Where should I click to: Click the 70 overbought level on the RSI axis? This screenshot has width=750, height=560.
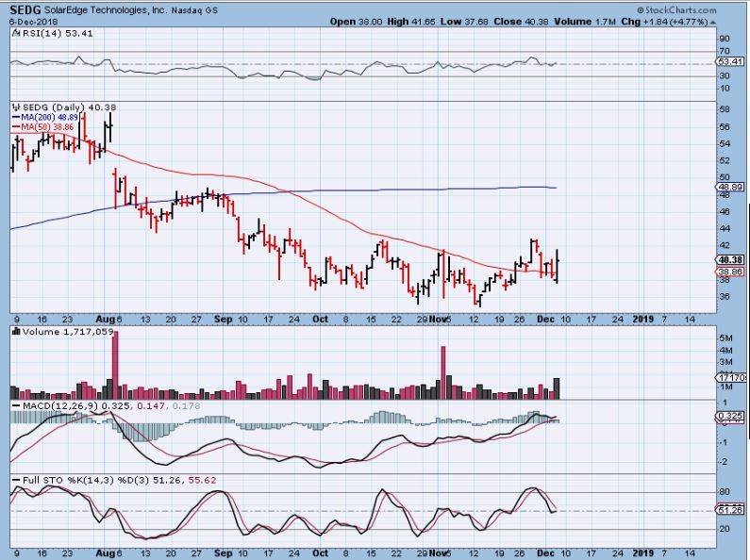[x=725, y=51]
